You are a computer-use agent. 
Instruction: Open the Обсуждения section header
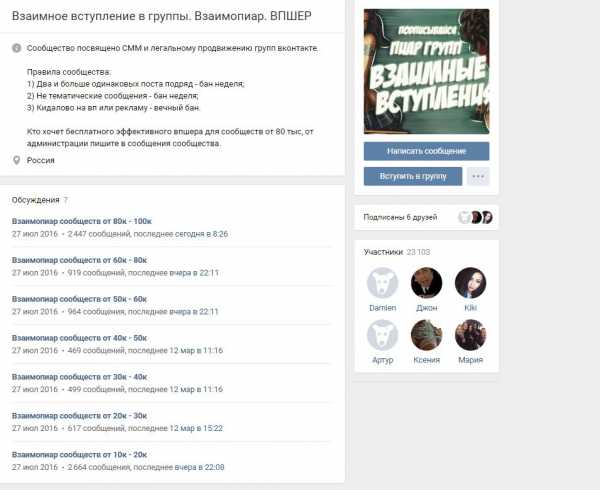(36, 200)
